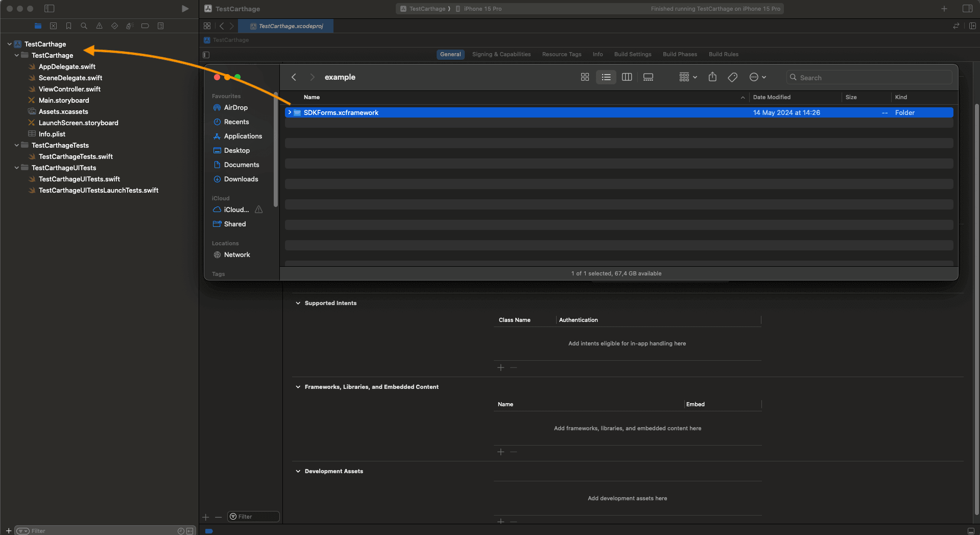Add a framework with the plus button

point(500,452)
